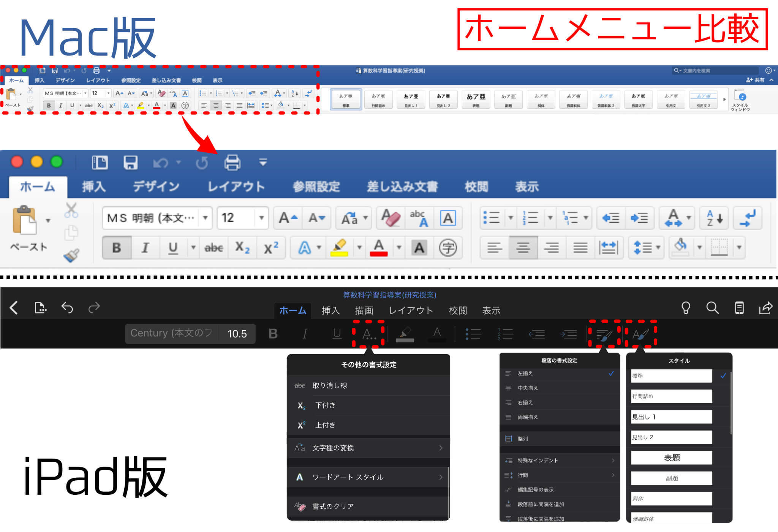The image size is (778, 532).
Task: Click the 共有 share button in Mac window
Action: coord(755,80)
